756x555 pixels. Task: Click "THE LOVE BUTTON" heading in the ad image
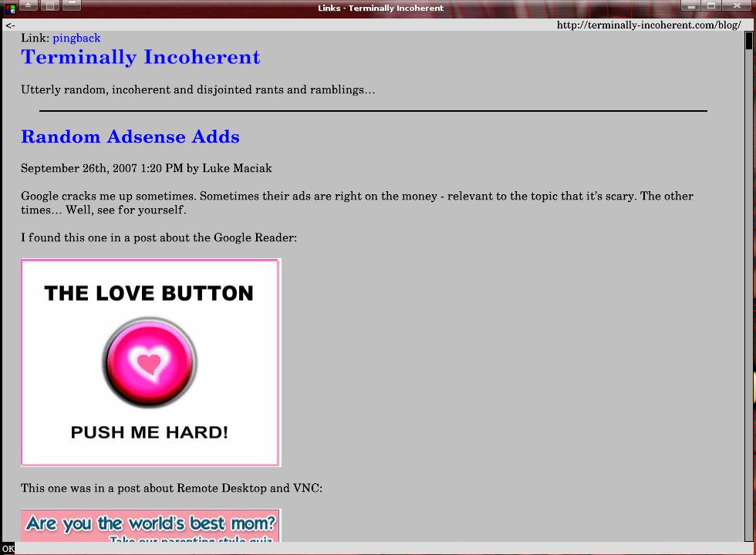pos(149,293)
